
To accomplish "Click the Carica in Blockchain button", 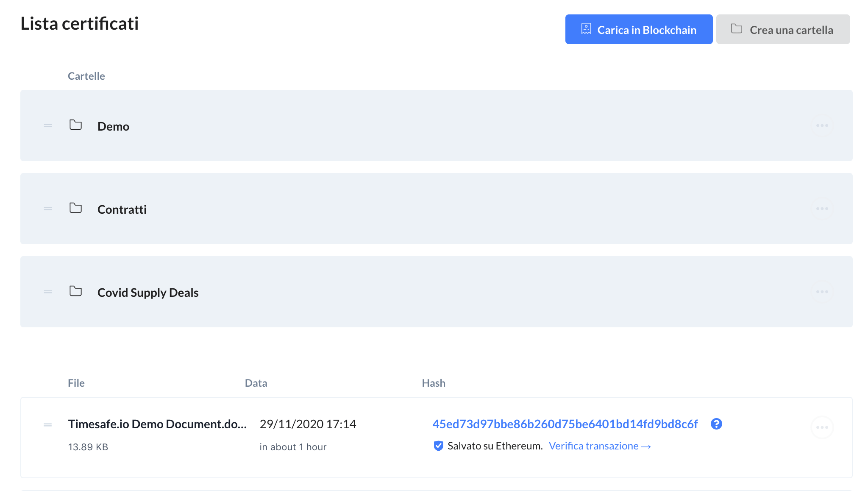I will click(x=639, y=30).
